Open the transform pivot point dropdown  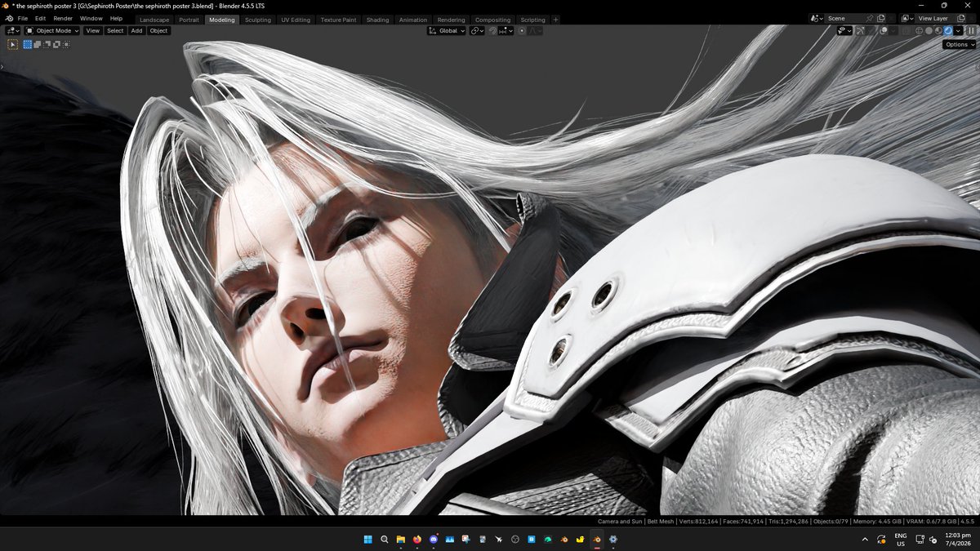[477, 30]
